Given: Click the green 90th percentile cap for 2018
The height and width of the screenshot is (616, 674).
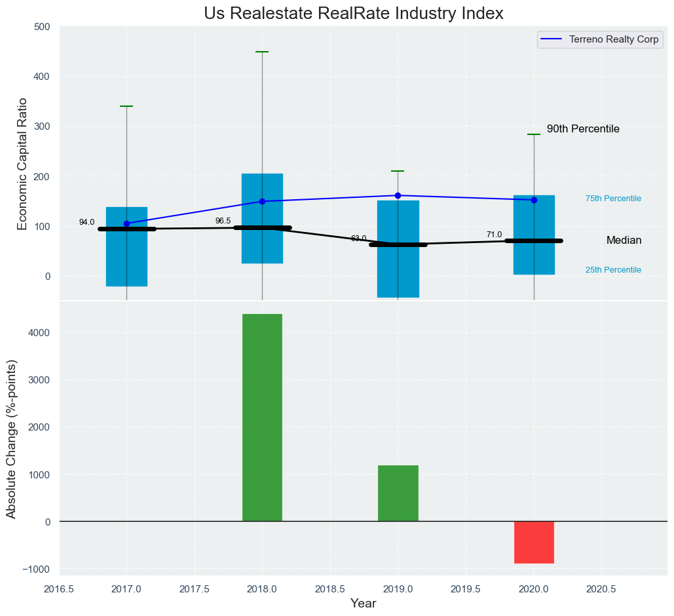Looking at the screenshot, I should 262,52.
